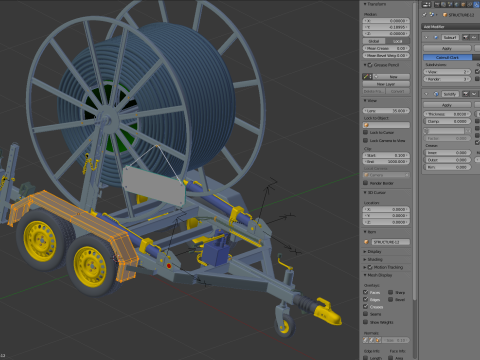Select Catmull-Clark subdivision type
This screenshot has height=360, width=480.
coord(447,57)
